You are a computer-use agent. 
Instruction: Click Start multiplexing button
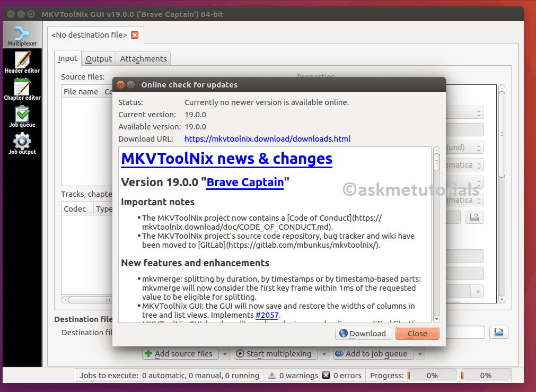click(276, 354)
